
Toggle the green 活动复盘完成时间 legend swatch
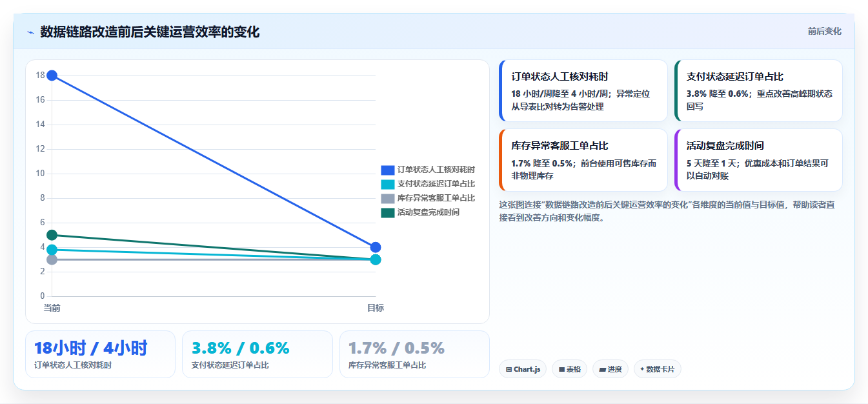coord(387,212)
